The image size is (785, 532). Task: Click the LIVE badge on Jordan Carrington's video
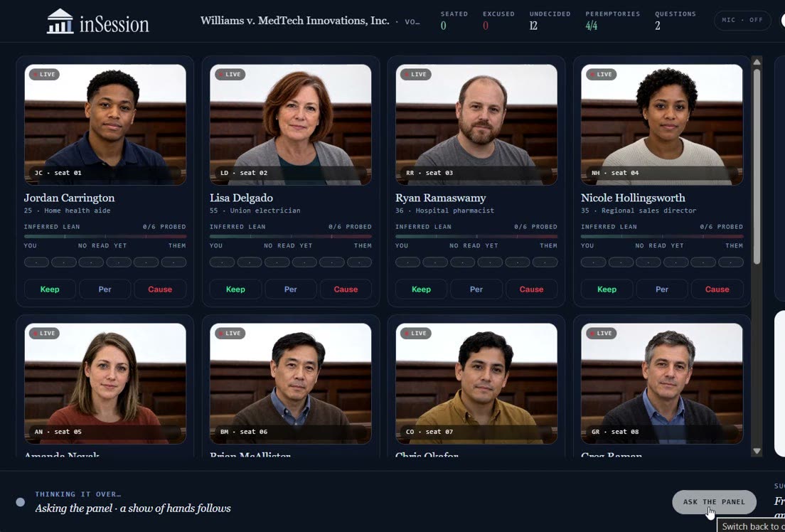click(x=44, y=74)
